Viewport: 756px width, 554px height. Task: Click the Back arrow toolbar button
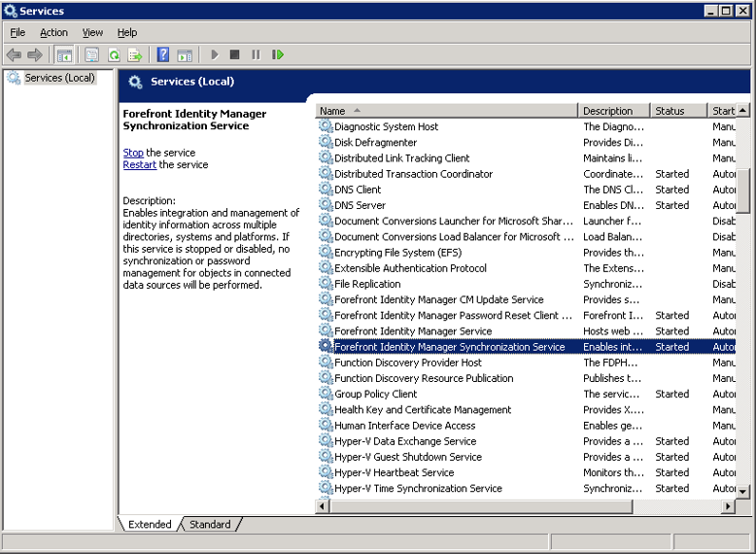pos(14,55)
